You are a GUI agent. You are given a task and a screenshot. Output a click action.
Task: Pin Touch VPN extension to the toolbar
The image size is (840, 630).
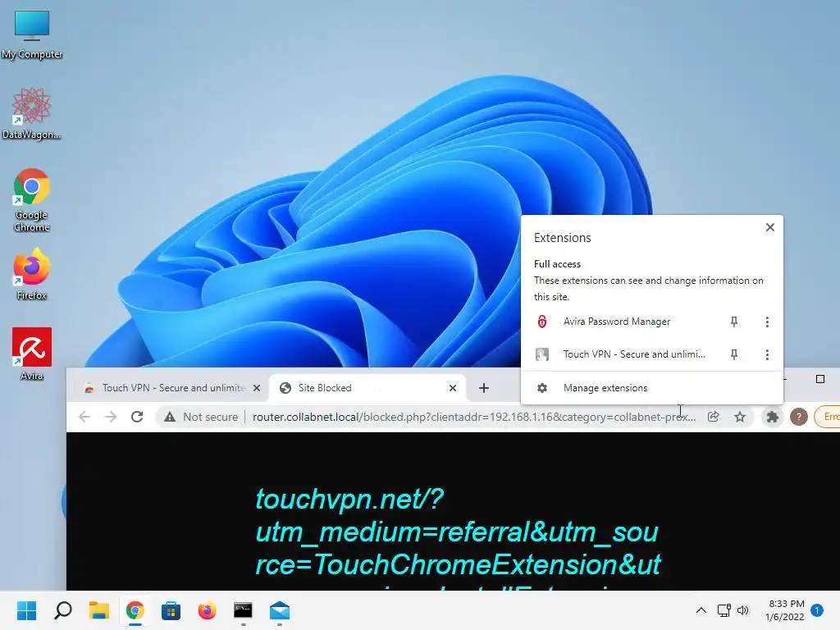[734, 354]
